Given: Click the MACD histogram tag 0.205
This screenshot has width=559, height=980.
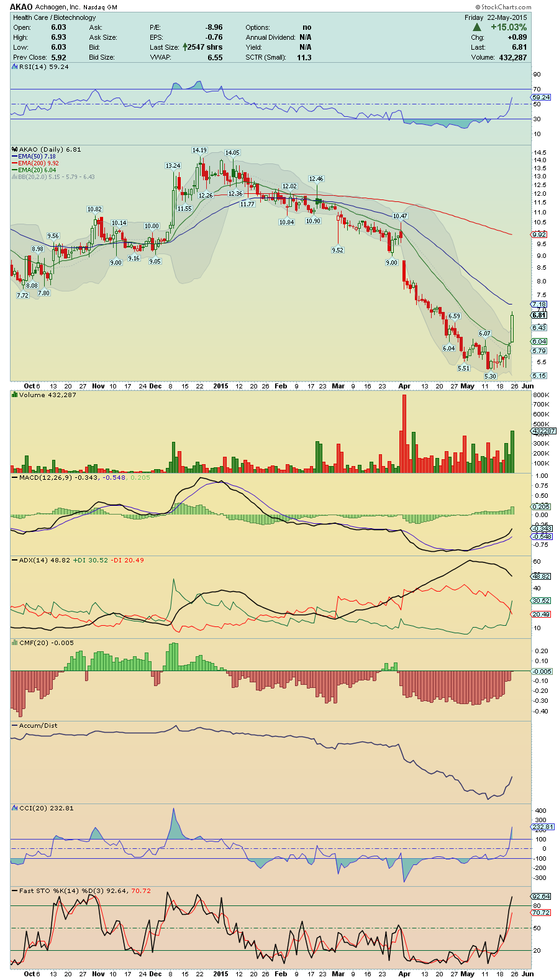Looking at the screenshot, I should point(541,506).
